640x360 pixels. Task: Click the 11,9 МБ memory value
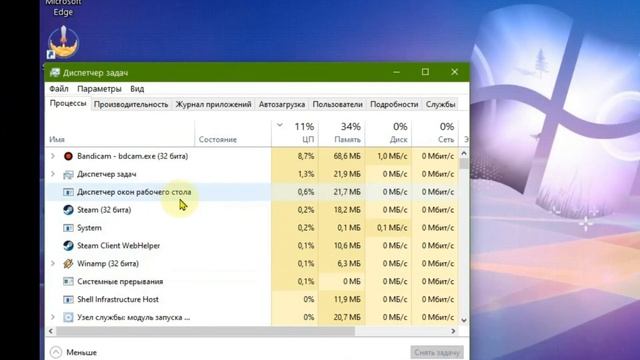coord(347,300)
